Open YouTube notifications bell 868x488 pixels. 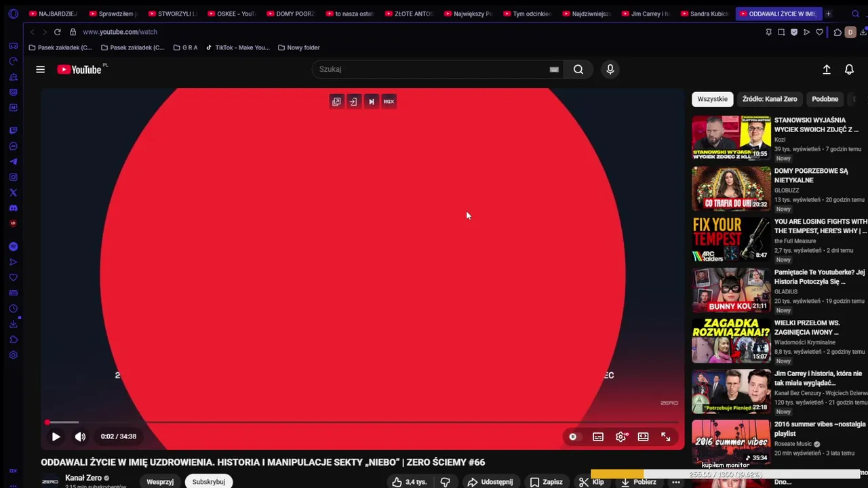[x=849, y=69]
